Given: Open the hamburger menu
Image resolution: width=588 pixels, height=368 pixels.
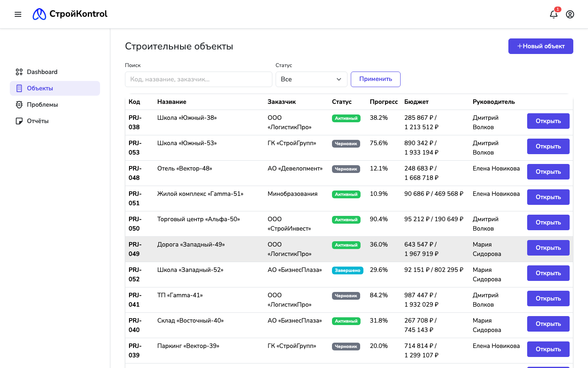Looking at the screenshot, I should [18, 14].
